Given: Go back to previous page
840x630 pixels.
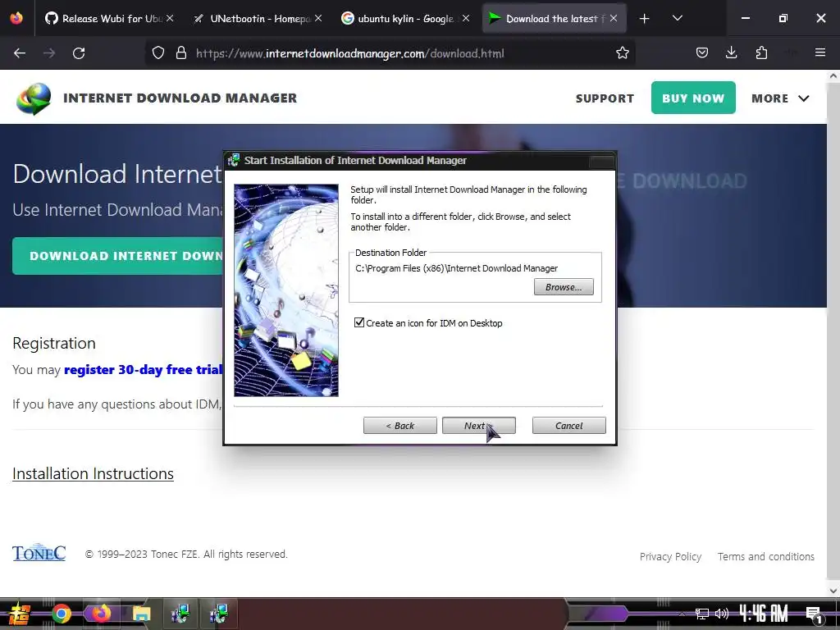Looking at the screenshot, I should click(x=20, y=53).
